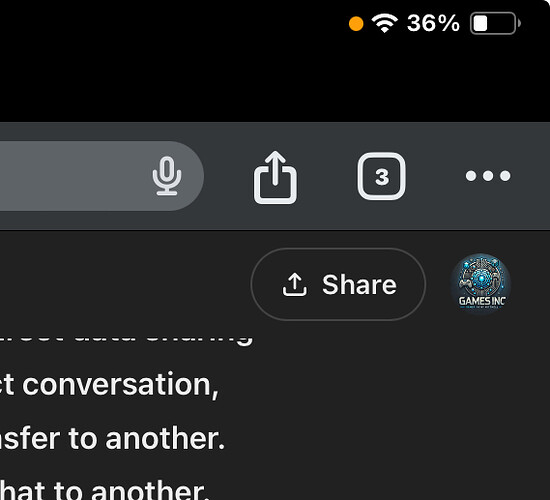Tap the orange microphone indicator dot
The height and width of the screenshot is (500, 550).
[356, 24]
